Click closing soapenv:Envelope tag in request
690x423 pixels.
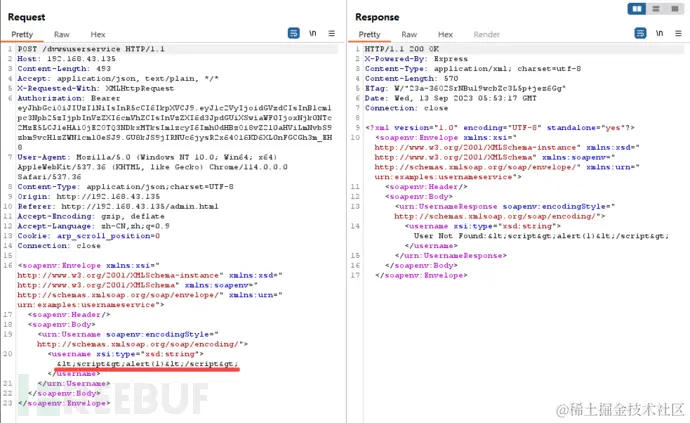click(x=64, y=403)
